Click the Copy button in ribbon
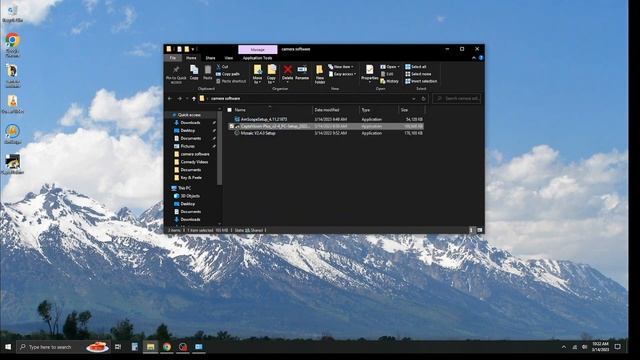 [194, 72]
